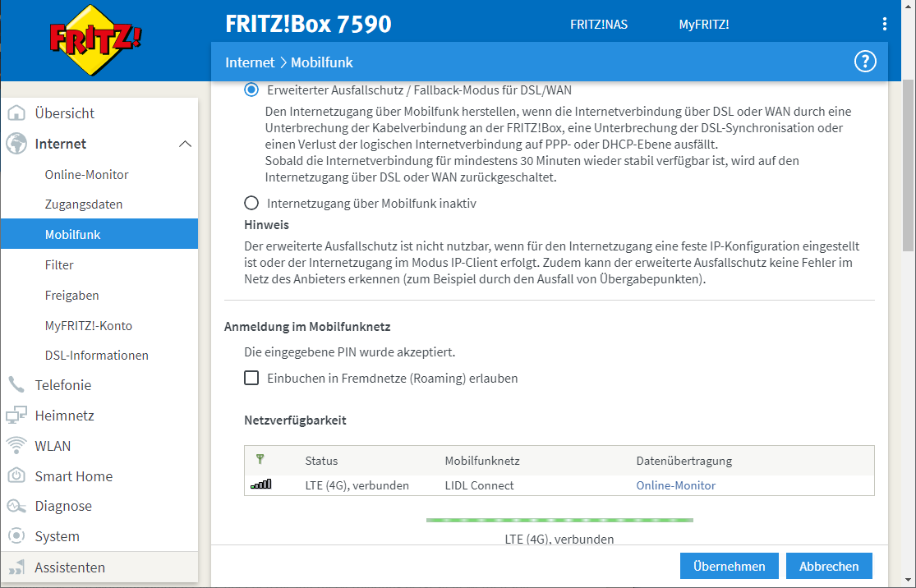
Task: Click the 'Die eingegebene PIN wurde akzeptiert.' text
Action: click(x=349, y=352)
